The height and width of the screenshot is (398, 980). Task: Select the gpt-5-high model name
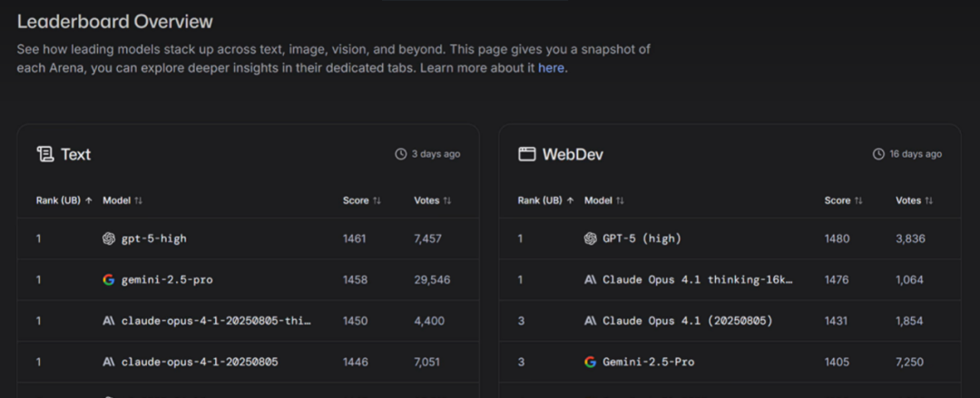pos(153,238)
